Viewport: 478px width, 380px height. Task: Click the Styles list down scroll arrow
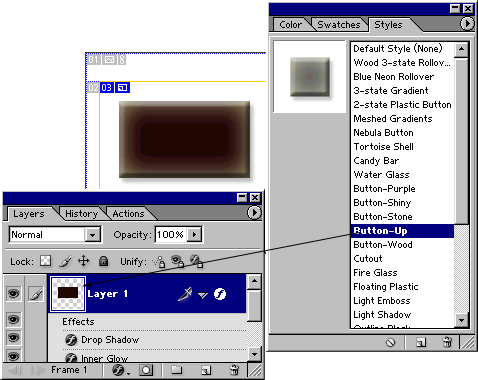click(461, 320)
